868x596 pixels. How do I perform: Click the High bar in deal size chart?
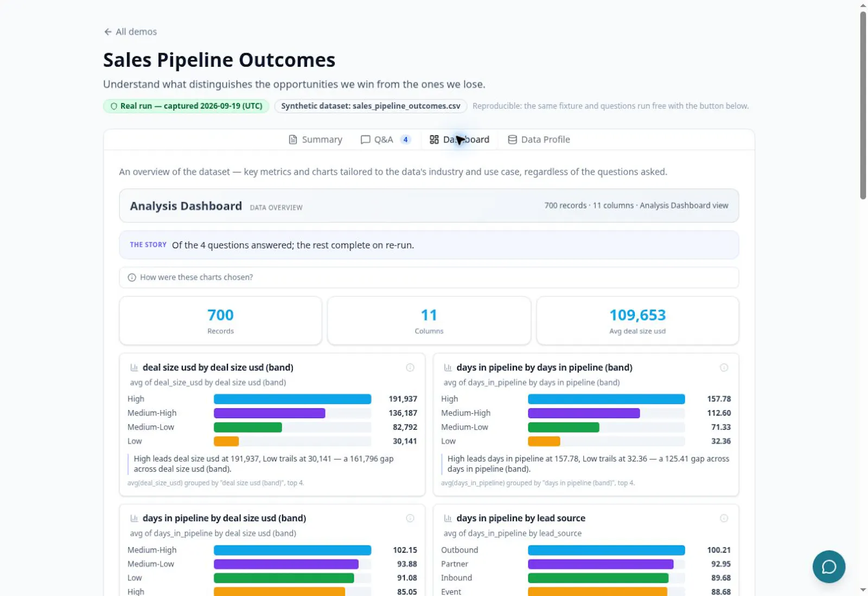(292, 399)
